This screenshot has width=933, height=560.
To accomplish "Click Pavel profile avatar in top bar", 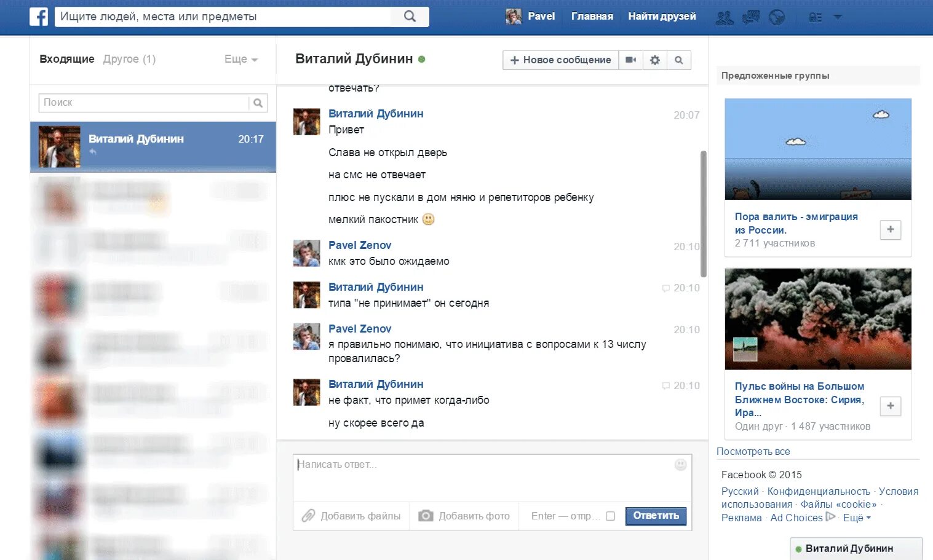I will (x=514, y=17).
